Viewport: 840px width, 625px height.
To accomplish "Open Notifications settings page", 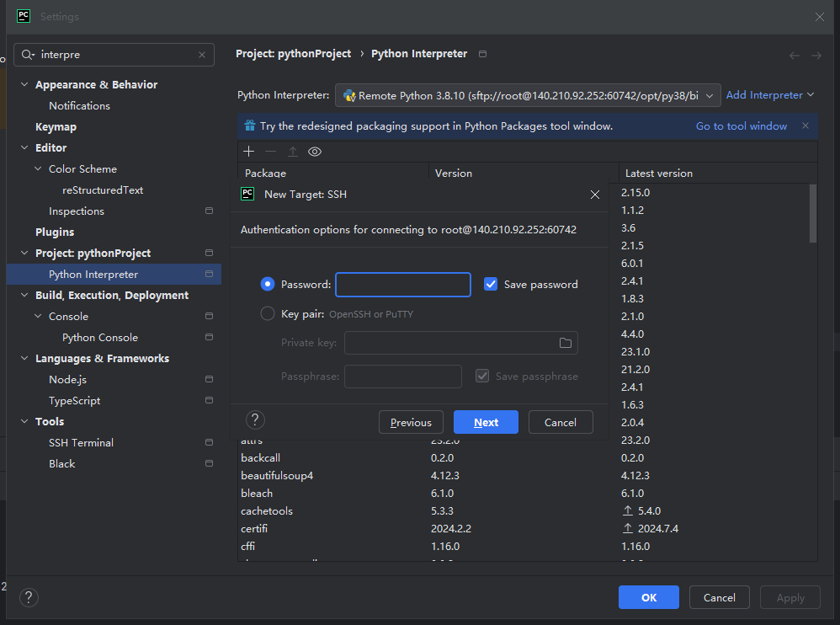I will 79,105.
